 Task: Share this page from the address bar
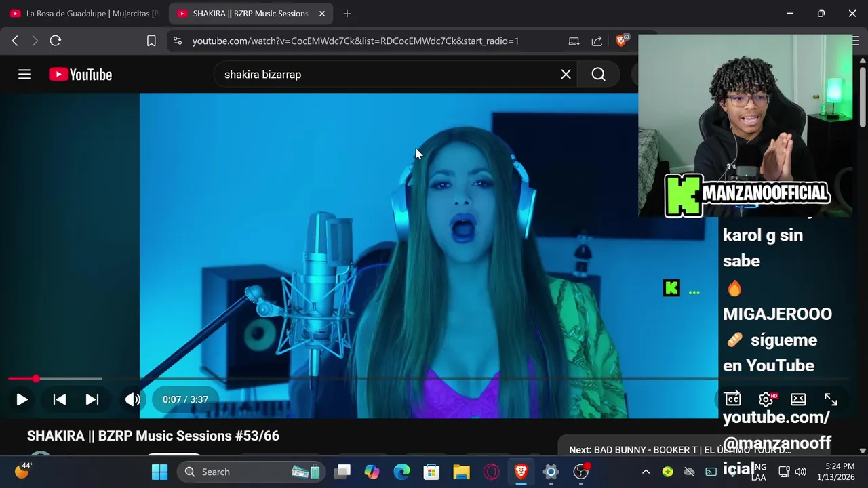pos(597,41)
